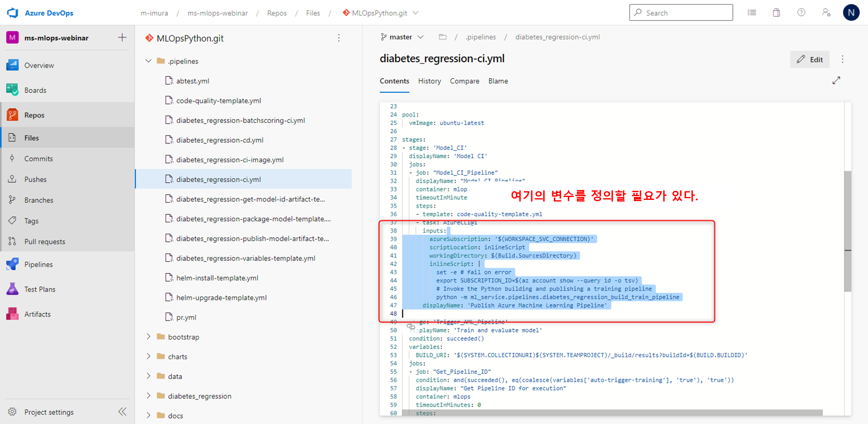Collapse the sidebar with double chevron
Image resolution: width=868 pixels, height=424 pixels.
(122, 412)
